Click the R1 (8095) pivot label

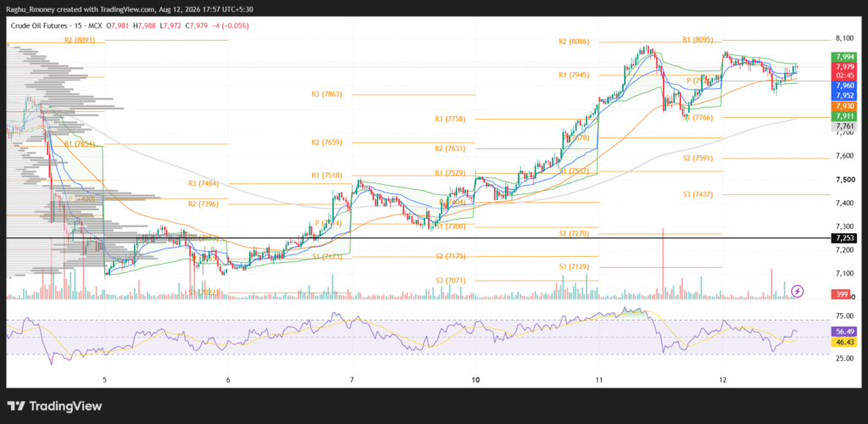tap(698, 40)
